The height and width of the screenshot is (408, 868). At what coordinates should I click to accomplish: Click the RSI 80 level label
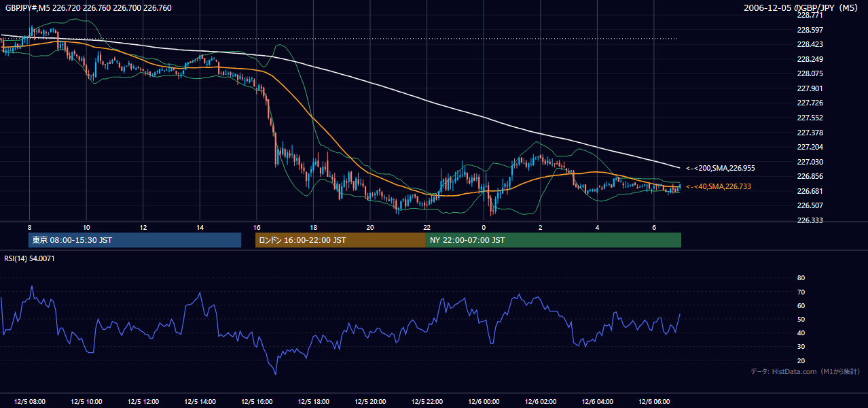(801, 278)
